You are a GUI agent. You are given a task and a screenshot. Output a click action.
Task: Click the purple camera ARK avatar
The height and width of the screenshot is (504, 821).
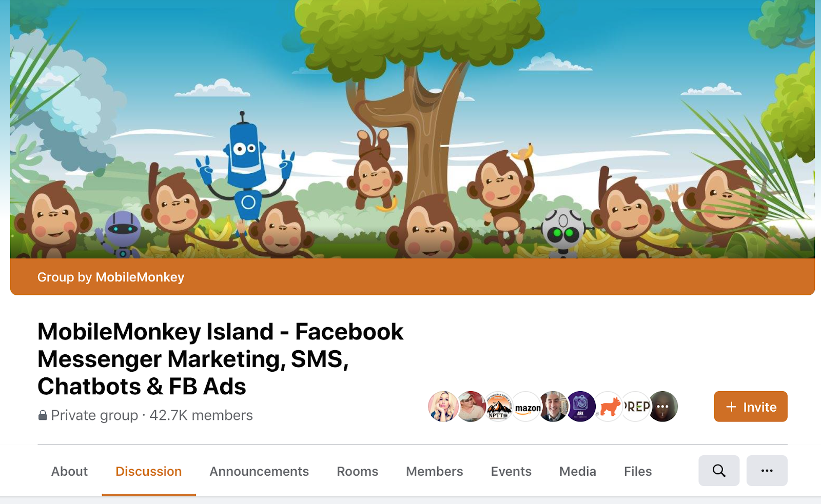pos(581,407)
